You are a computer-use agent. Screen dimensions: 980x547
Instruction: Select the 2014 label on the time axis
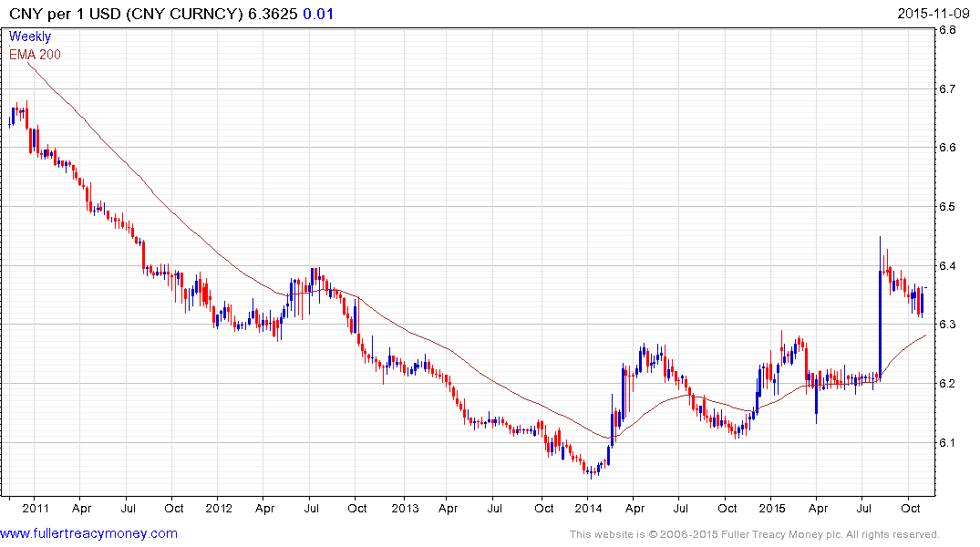[588, 508]
